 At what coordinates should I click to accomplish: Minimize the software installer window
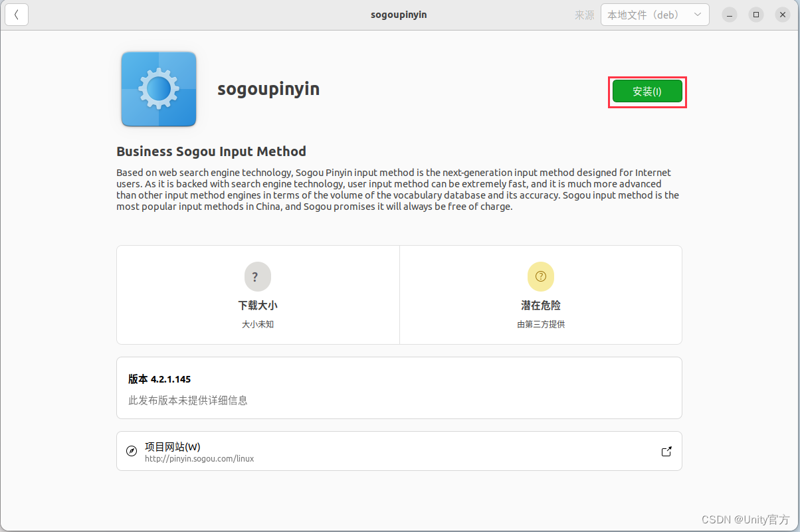tap(731, 15)
